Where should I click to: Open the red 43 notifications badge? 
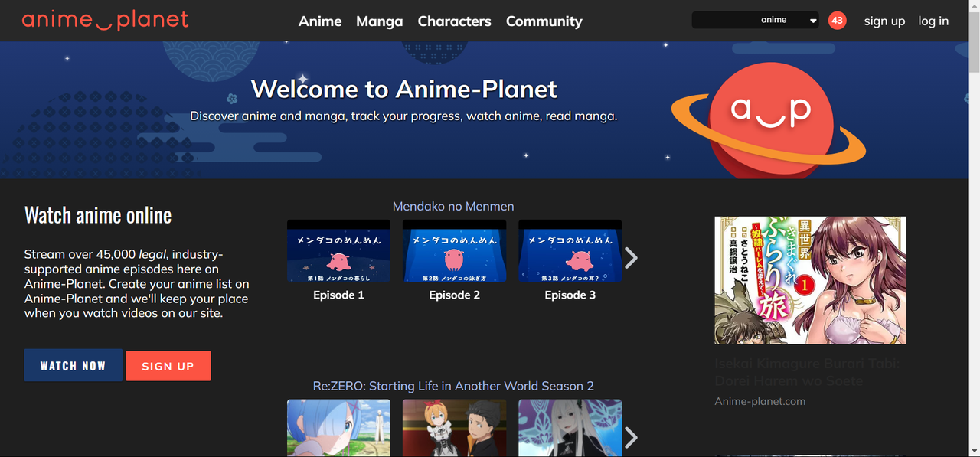(x=838, y=21)
